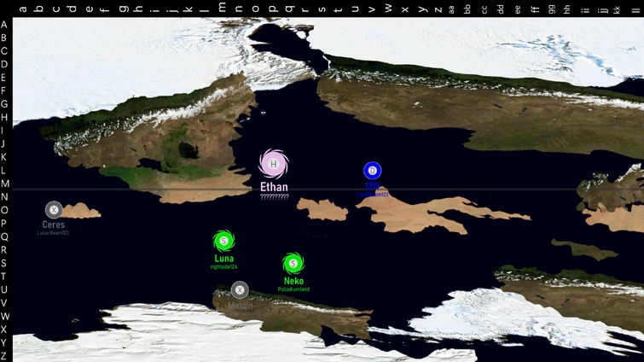Click the username rightside124
This screenshot has height=362, width=644.
pos(223,267)
